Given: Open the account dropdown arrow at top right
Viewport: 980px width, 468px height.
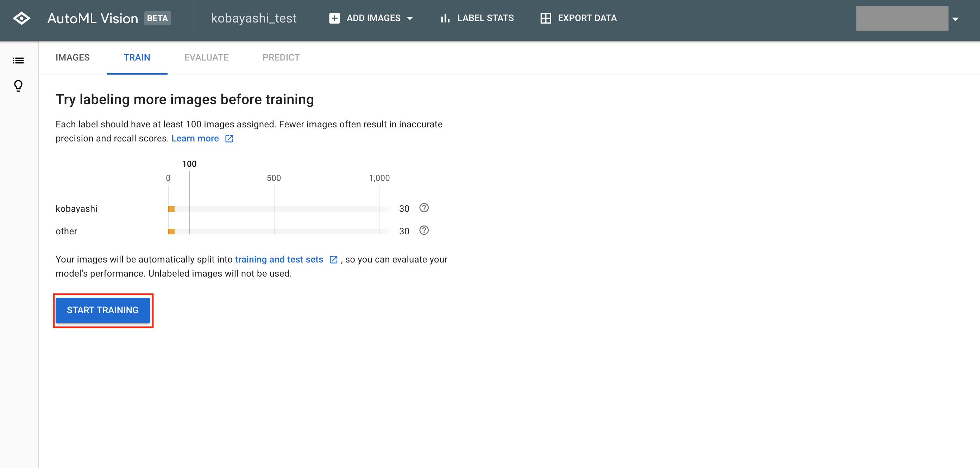Looking at the screenshot, I should point(955,19).
